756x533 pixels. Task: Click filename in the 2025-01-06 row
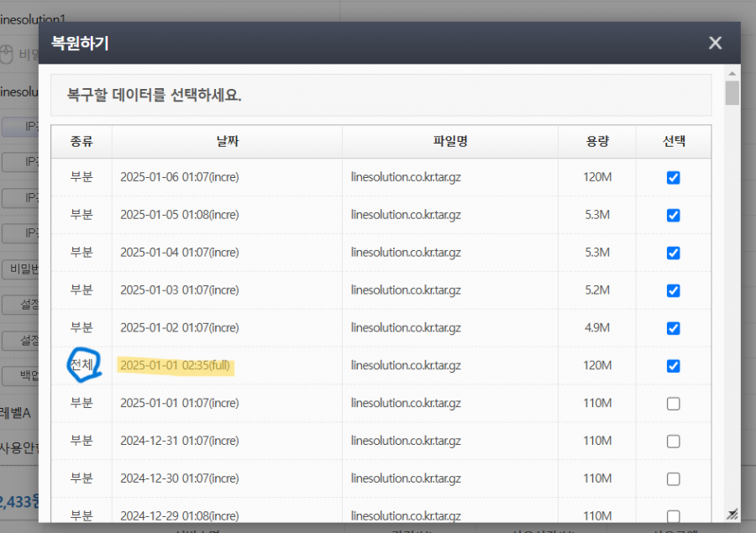[x=406, y=177]
